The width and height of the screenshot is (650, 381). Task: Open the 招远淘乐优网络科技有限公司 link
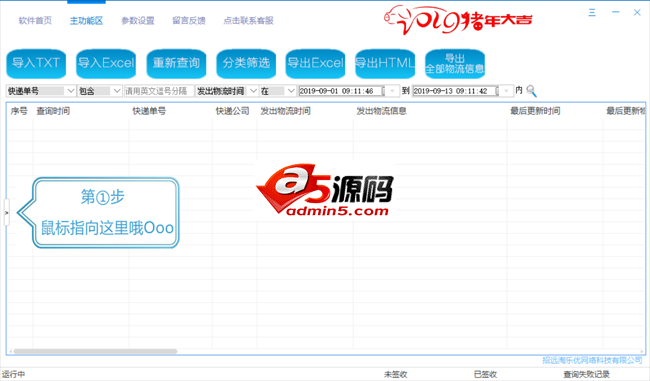click(592, 360)
